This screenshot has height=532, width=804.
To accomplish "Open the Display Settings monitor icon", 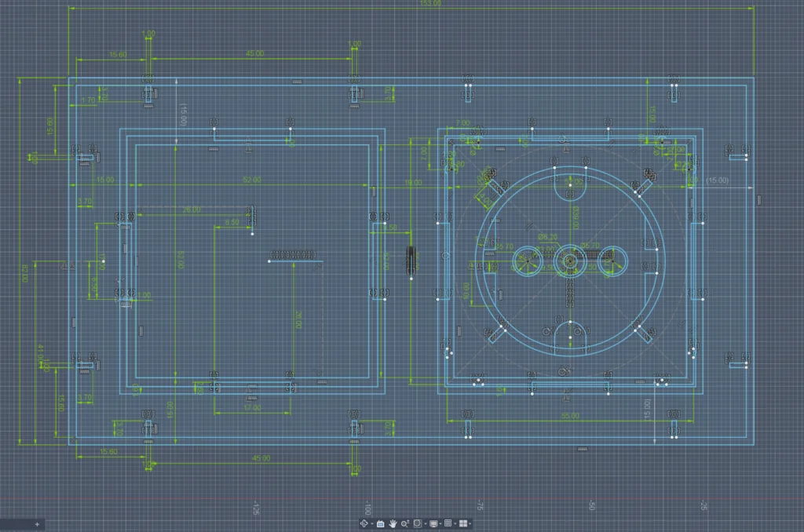I will point(433,523).
